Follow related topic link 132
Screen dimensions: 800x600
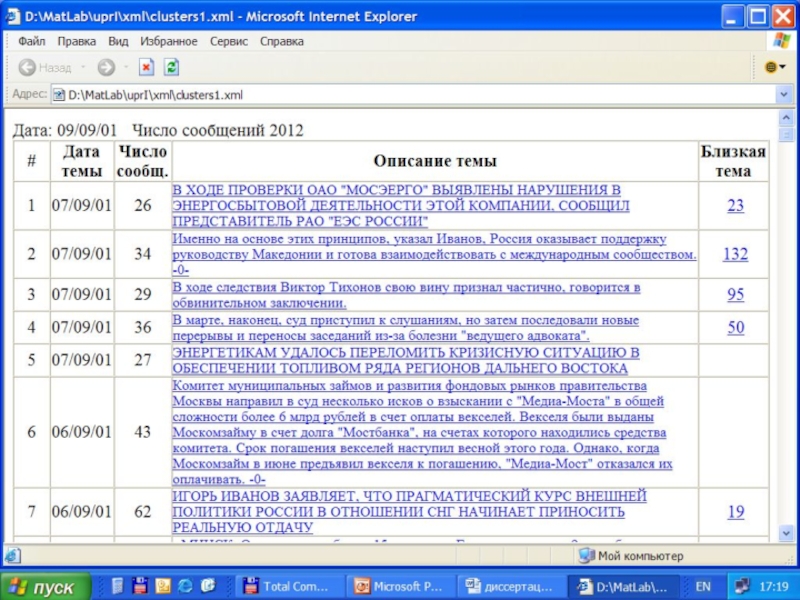tap(735, 254)
